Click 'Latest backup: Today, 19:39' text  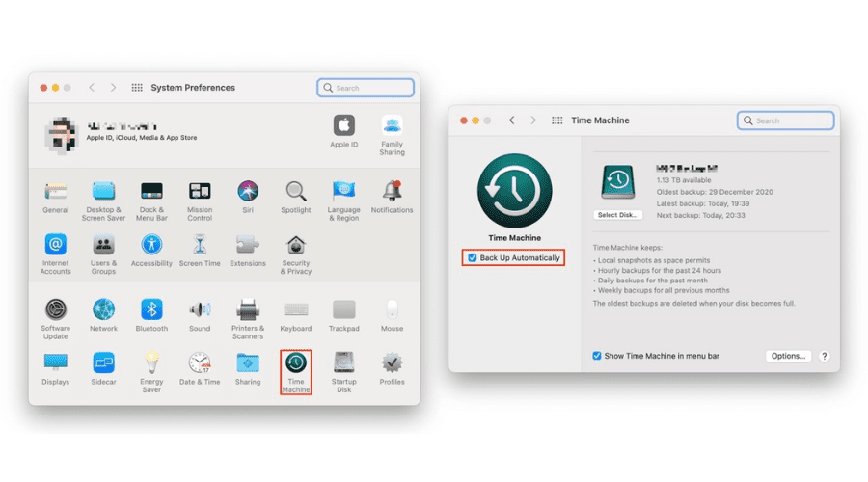(703, 203)
